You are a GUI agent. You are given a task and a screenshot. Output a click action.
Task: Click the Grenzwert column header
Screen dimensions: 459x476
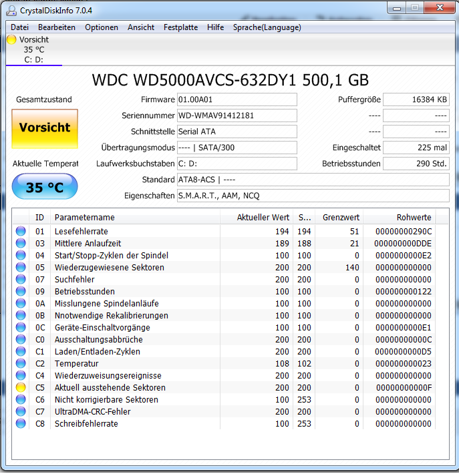tap(339, 218)
